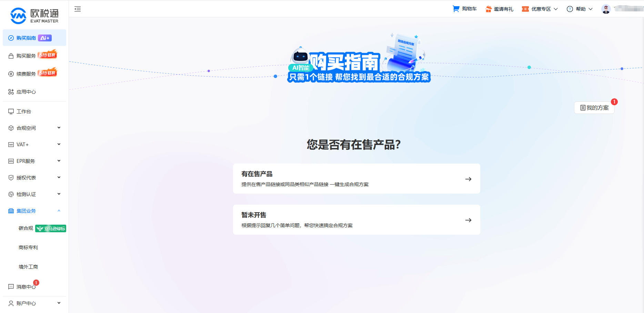Open the 我的方案 button
Image resolution: width=644 pixels, height=313 pixels.
click(x=594, y=108)
